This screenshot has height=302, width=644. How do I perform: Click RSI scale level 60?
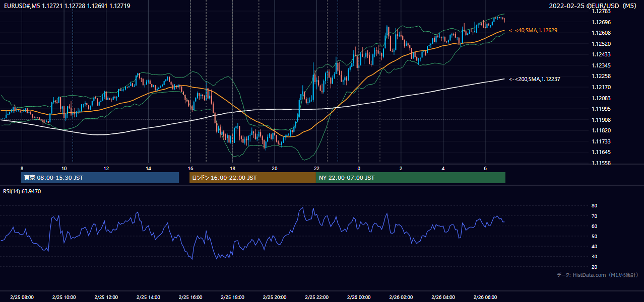point(594,226)
